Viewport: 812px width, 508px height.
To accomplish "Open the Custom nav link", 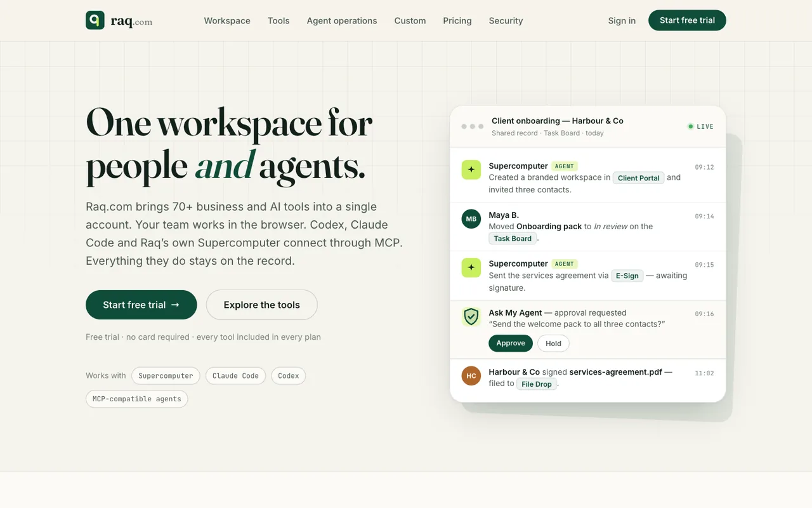I will coord(410,20).
